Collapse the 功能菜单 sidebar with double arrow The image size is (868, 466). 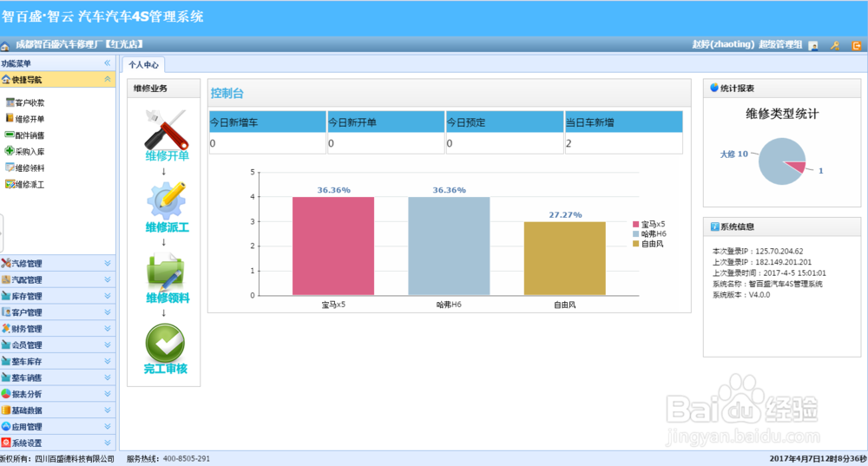(108, 63)
